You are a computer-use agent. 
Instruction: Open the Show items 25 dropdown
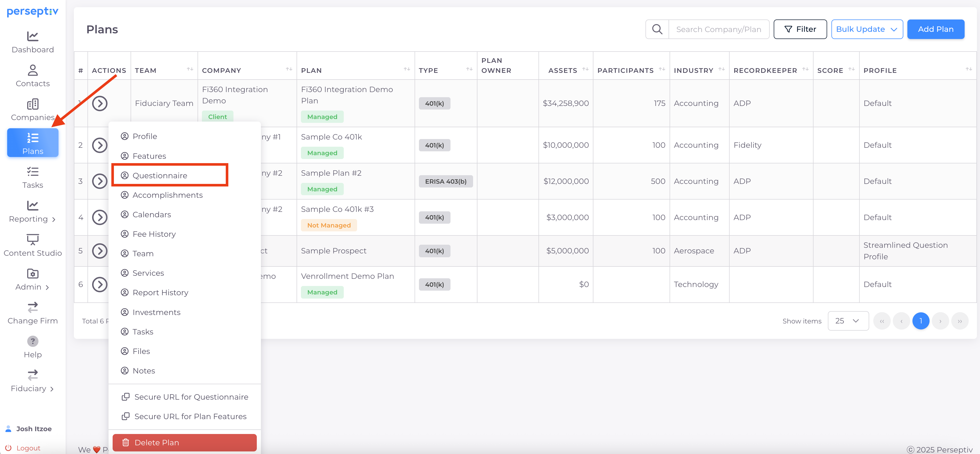pyautogui.click(x=848, y=321)
